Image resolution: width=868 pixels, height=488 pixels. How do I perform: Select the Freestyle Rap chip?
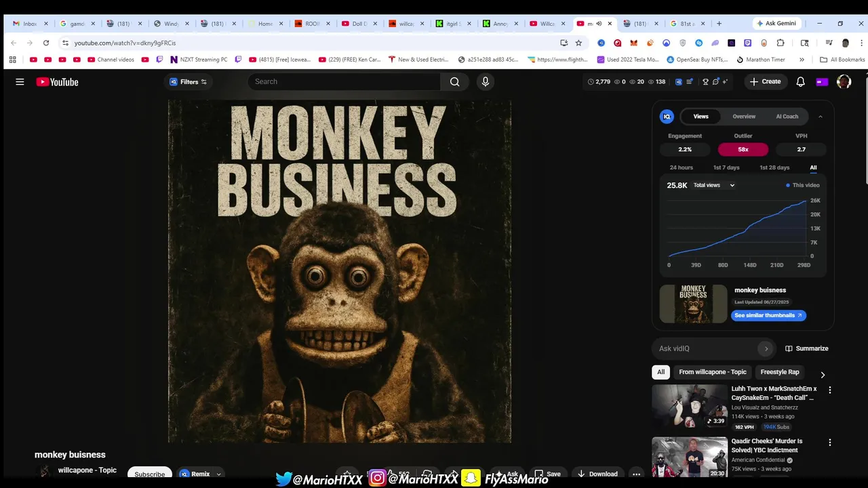click(780, 372)
